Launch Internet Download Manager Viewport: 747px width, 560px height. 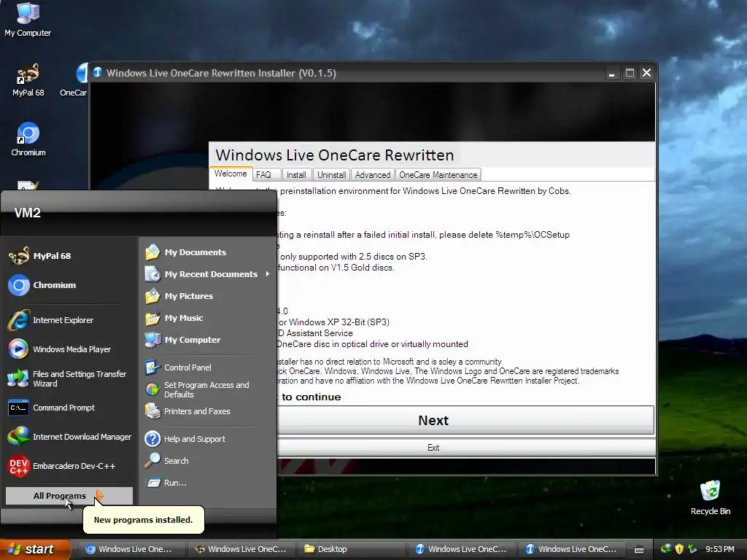click(x=69, y=437)
